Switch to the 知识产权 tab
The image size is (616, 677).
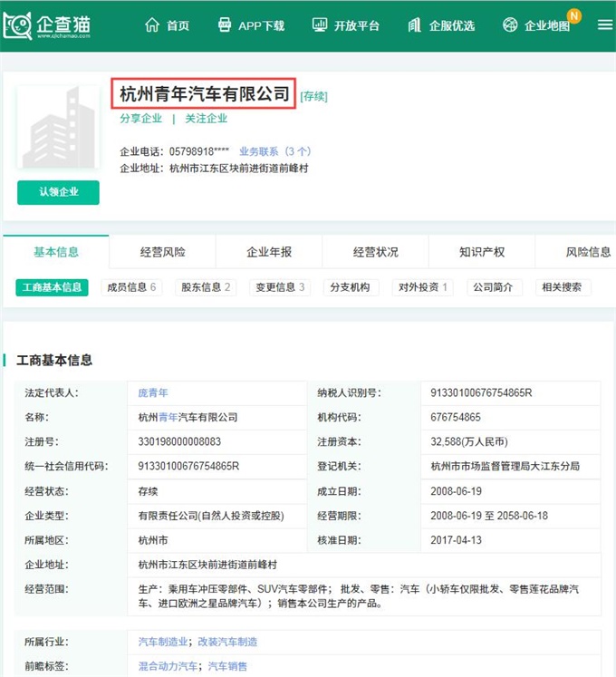(x=482, y=252)
